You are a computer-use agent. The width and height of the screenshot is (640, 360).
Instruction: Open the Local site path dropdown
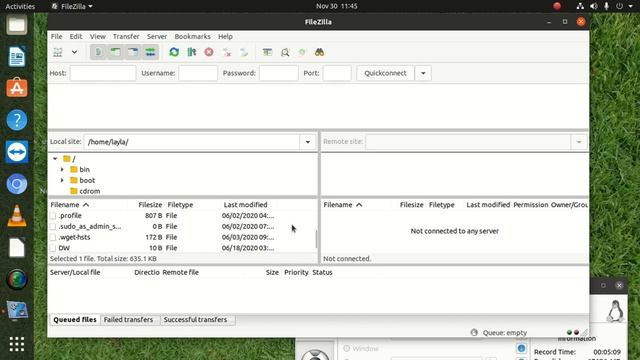308,142
